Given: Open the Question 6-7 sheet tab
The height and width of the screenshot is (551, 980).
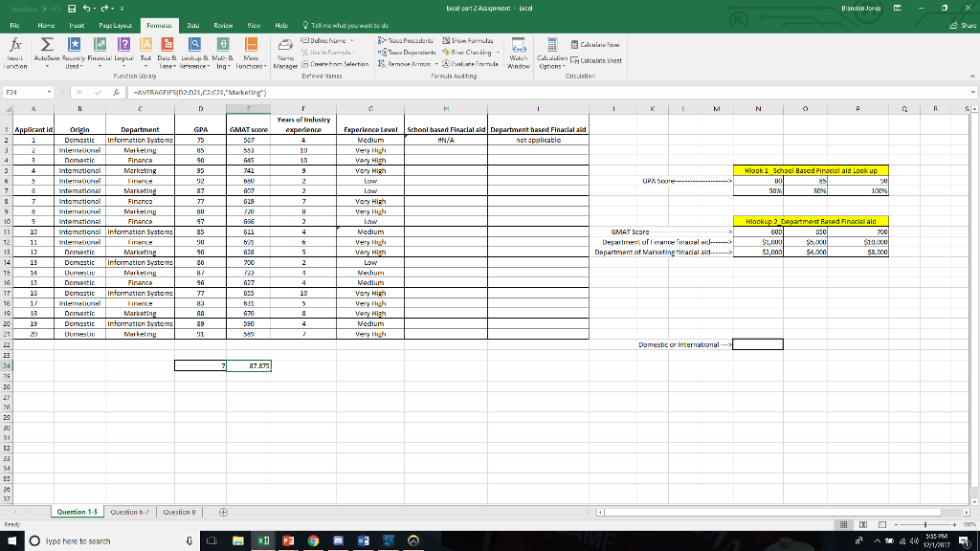Looking at the screenshot, I should [x=130, y=513].
